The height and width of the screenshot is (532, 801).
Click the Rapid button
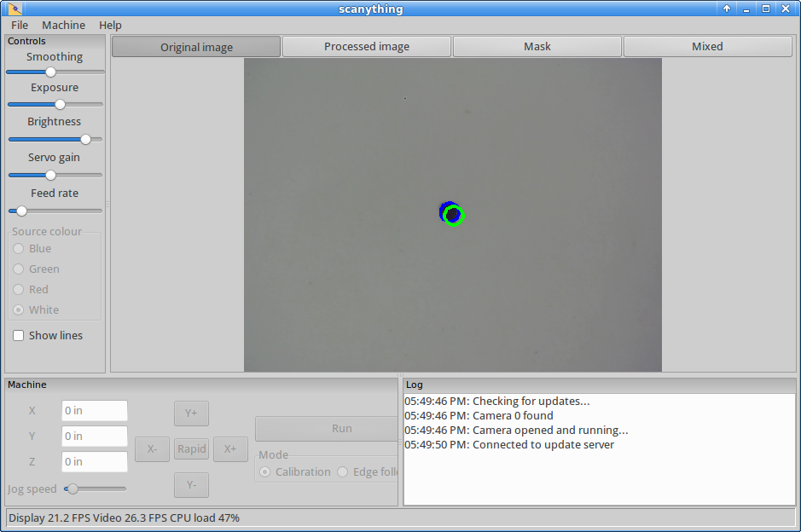click(x=192, y=448)
